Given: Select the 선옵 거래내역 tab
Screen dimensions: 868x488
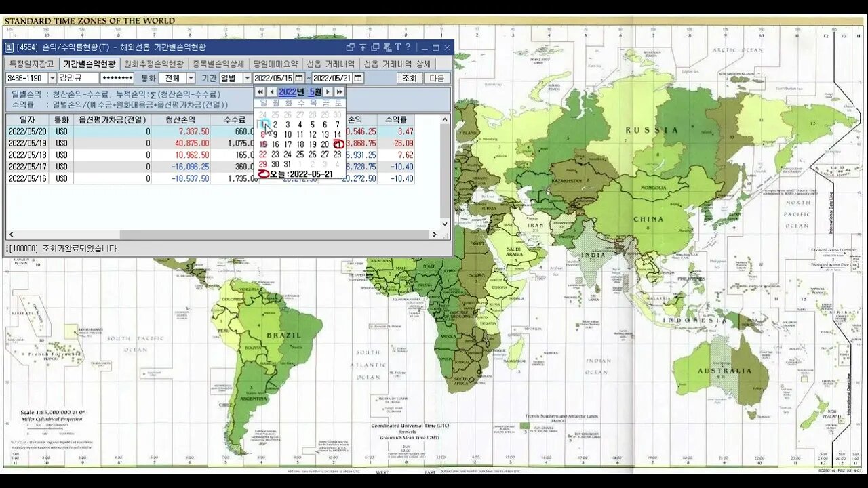Looking at the screenshot, I should [331, 64].
